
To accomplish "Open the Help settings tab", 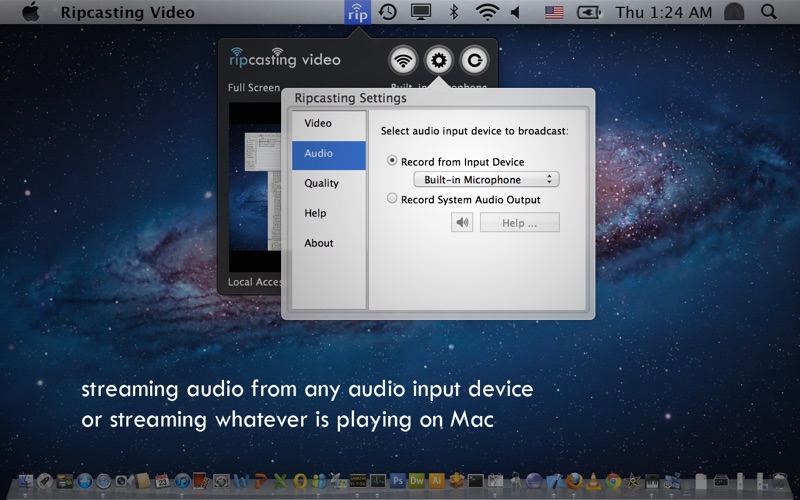I will [329, 213].
